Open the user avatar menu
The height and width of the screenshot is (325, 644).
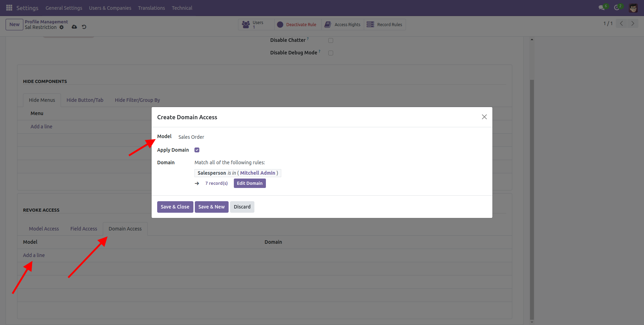pos(633,8)
